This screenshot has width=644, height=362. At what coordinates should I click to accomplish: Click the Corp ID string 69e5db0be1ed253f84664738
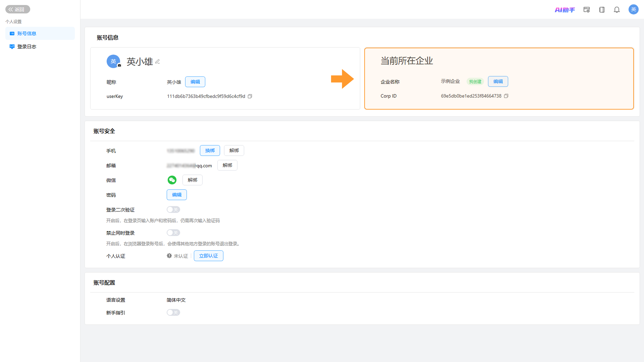point(471,96)
